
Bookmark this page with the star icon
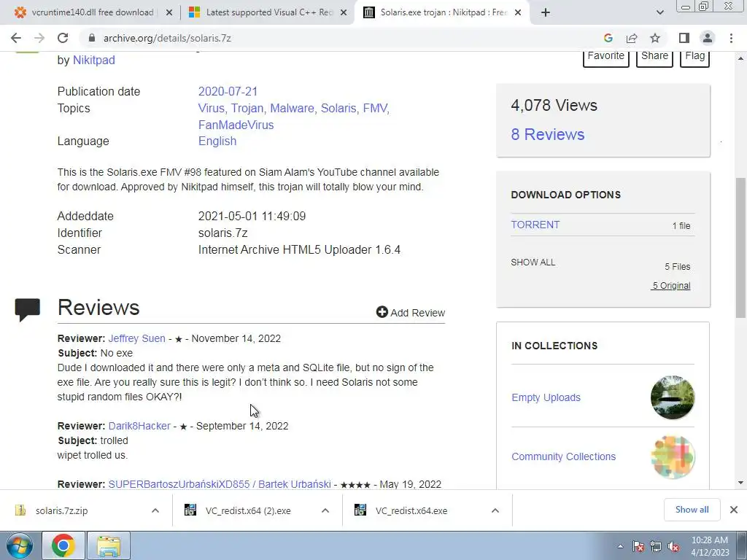tap(655, 38)
